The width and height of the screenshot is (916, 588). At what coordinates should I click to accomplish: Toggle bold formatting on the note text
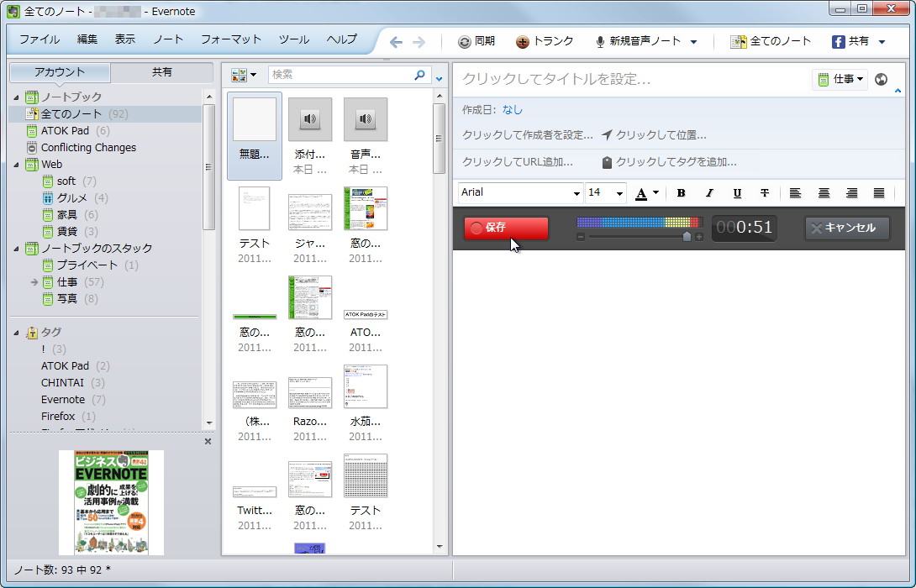pos(681,193)
